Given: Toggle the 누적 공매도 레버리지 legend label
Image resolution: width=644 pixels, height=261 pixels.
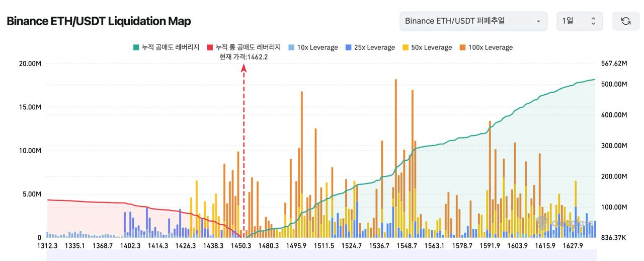Looking at the screenshot, I should pyautogui.click(x=171, y=47).
